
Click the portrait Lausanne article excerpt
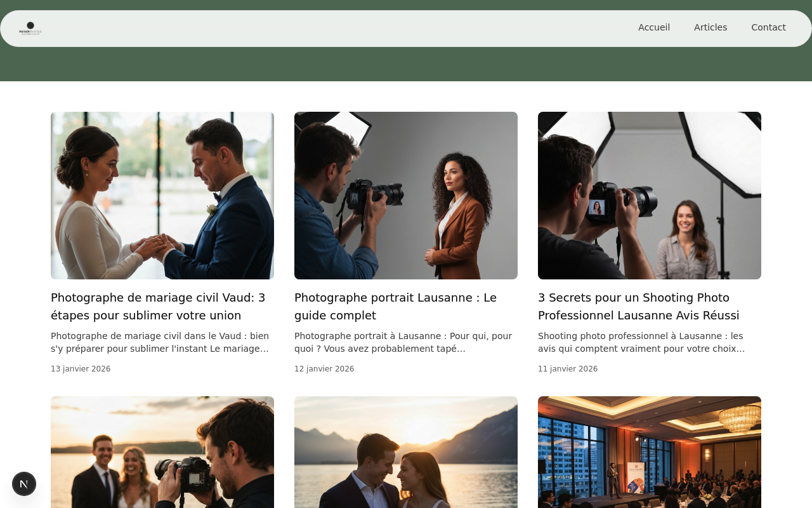click(403, 342)
